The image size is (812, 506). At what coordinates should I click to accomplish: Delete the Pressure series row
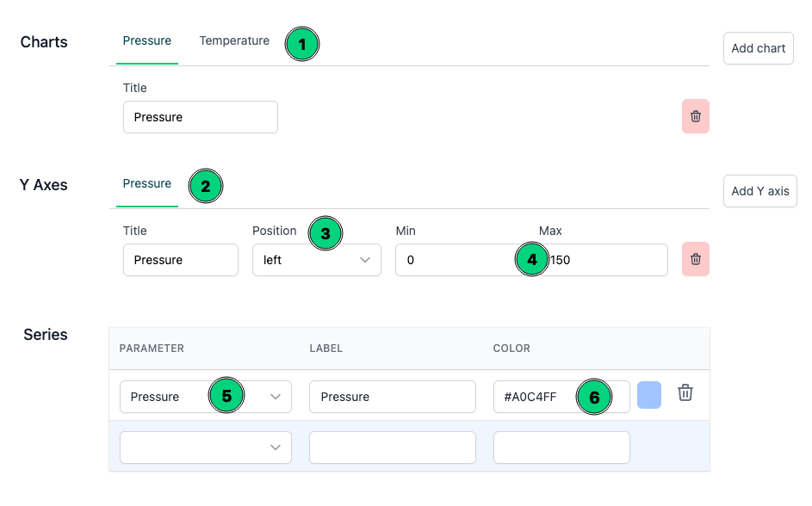point(685,393)
